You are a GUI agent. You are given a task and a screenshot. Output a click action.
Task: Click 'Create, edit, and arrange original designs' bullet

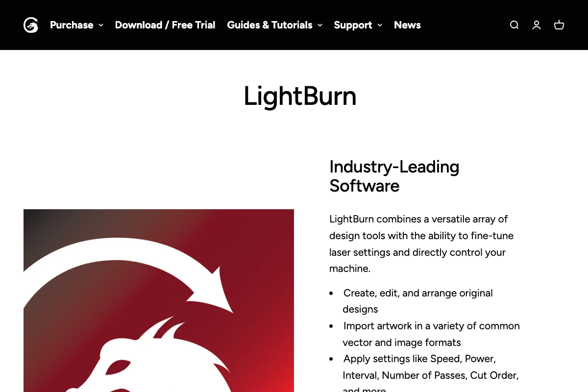tap(418, 301)
